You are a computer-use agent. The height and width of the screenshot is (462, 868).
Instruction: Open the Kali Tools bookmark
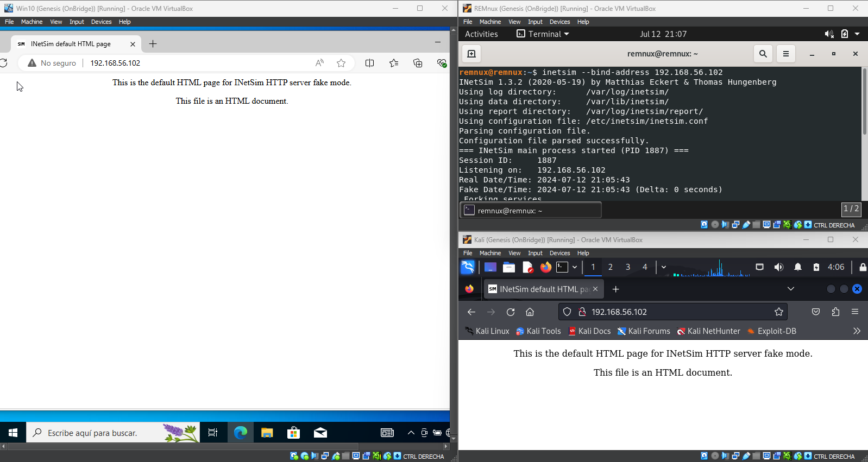tap(538, 331)
